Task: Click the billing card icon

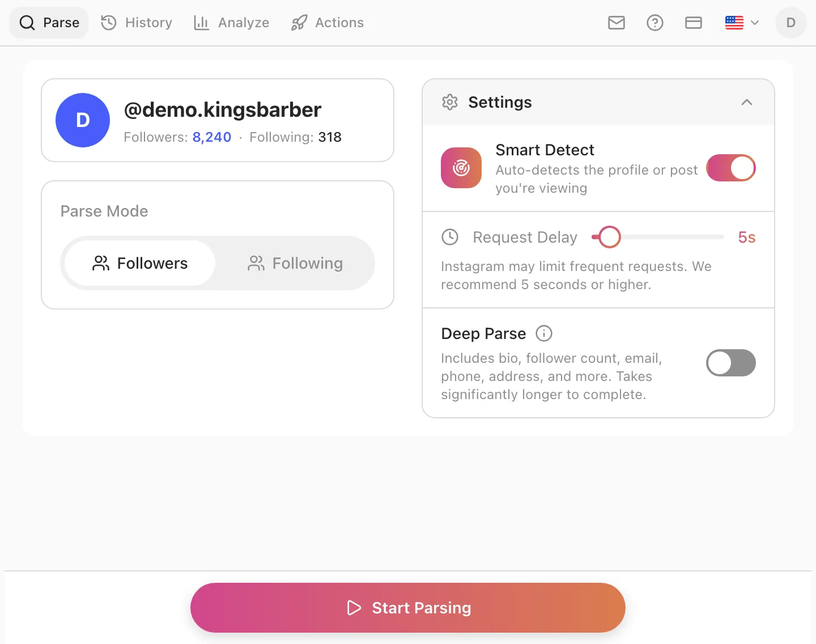Action: point(694,23)
